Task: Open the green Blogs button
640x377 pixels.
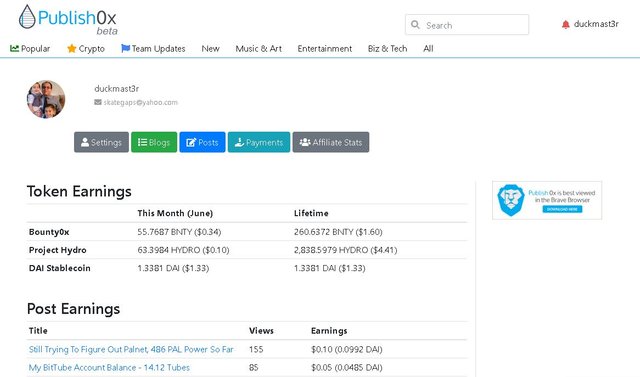Action: click(154, 142)
